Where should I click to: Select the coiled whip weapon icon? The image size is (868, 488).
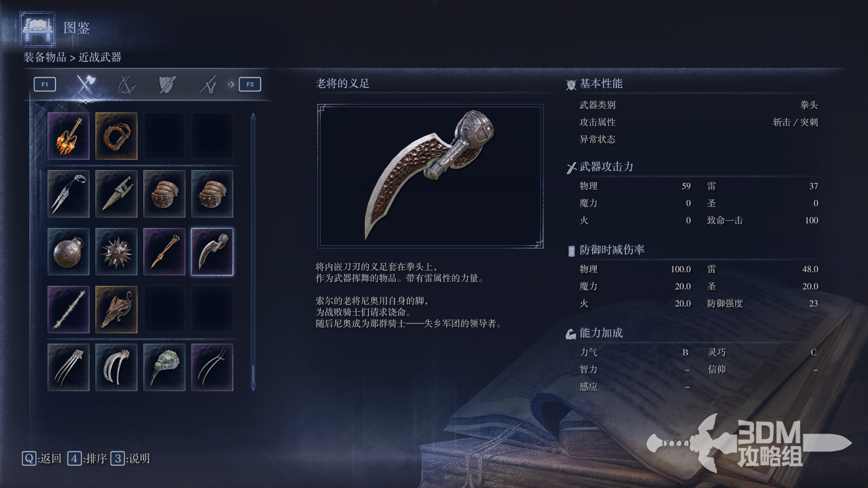(x=116, y=136)
